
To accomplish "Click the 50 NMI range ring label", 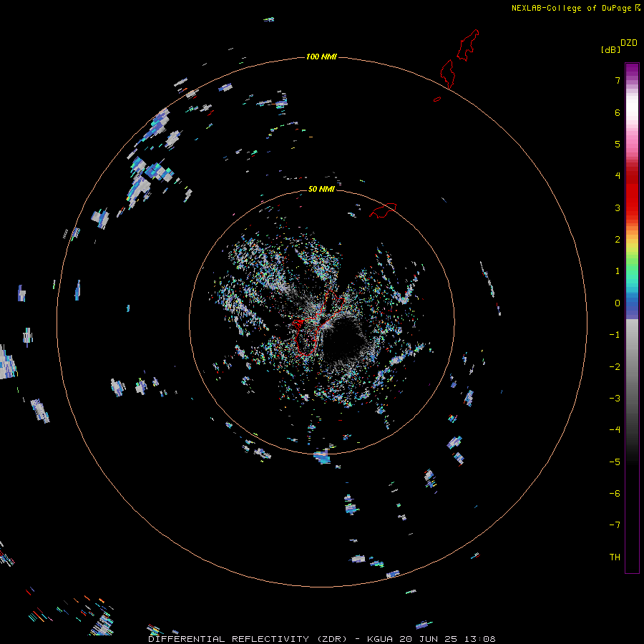I will [321, 189].
